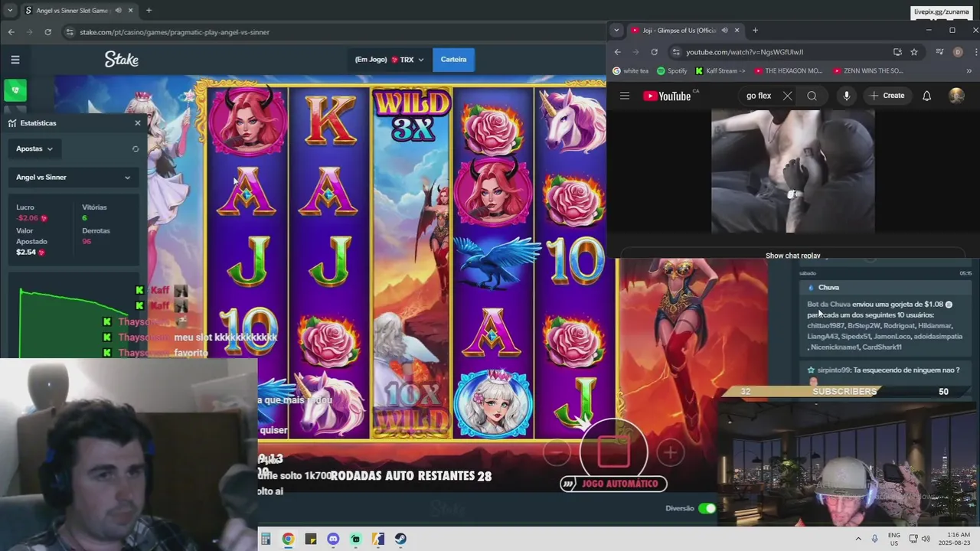Switch the ENG US input language
980x551 pixels.
tap(894, 539)
